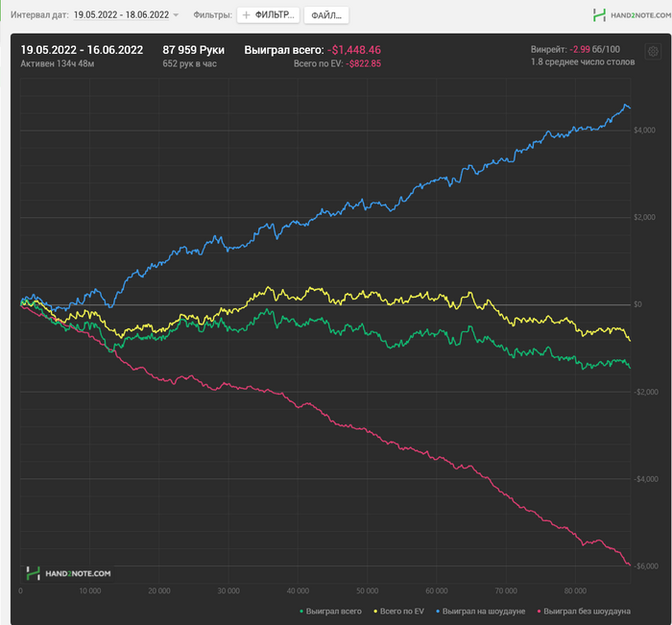Click the Активен 134ч 48м text
This screenshot has width=672, height=625.
(x=58, y=64)
